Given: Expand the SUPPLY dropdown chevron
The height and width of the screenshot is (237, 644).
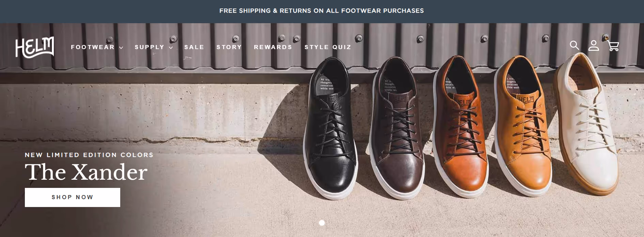Looking at the screenshot, I should 171,48.
